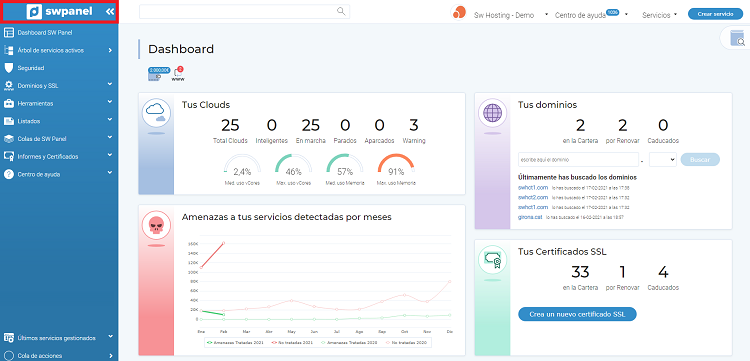Open Sw Hosting - Demo account dropdown
750x361 pixels.
510,15
